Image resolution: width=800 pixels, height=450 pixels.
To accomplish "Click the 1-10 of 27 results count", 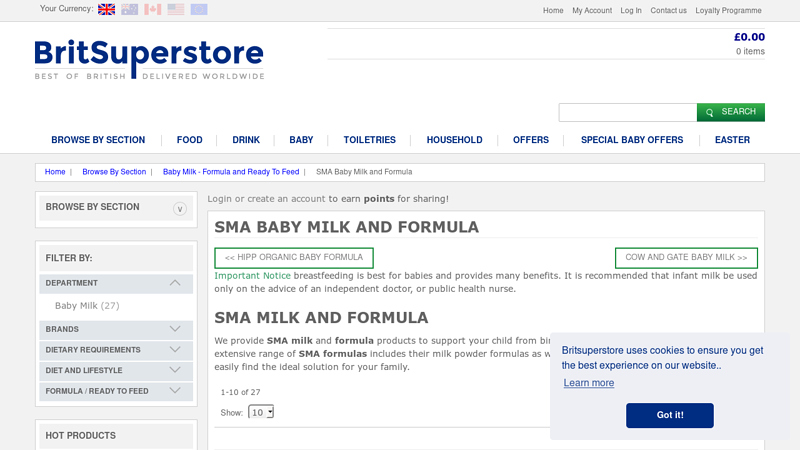I will point(240,392).
